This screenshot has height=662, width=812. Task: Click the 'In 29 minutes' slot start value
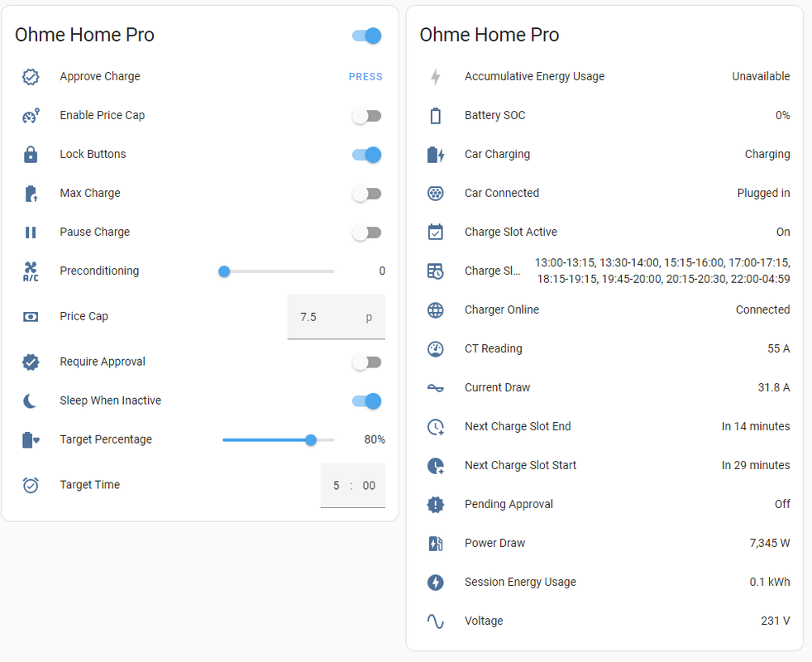click(x=756, y=465)
